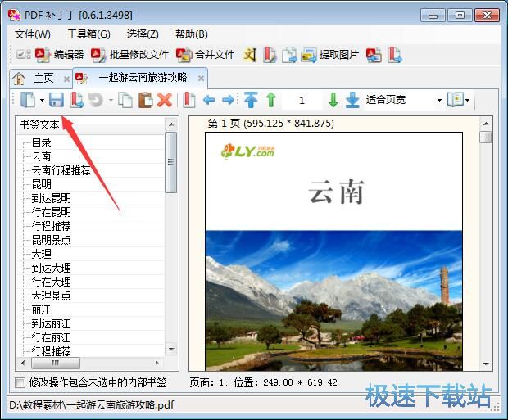The height and width of the screenshot is (420, 508).
Task: Save the file with floppy disk icon
Action: [57, 100]
